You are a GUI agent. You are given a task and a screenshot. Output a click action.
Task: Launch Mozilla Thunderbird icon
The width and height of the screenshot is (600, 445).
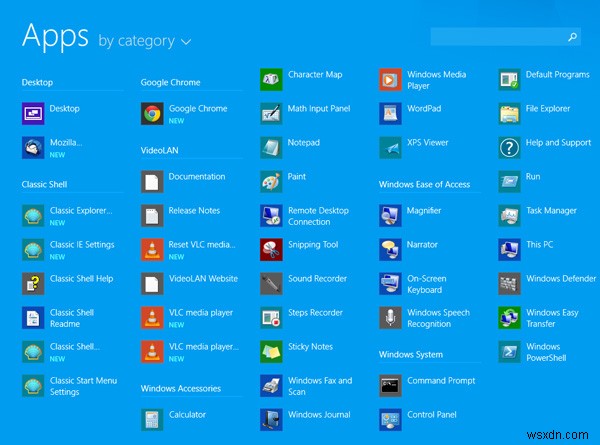pos(33,148)
